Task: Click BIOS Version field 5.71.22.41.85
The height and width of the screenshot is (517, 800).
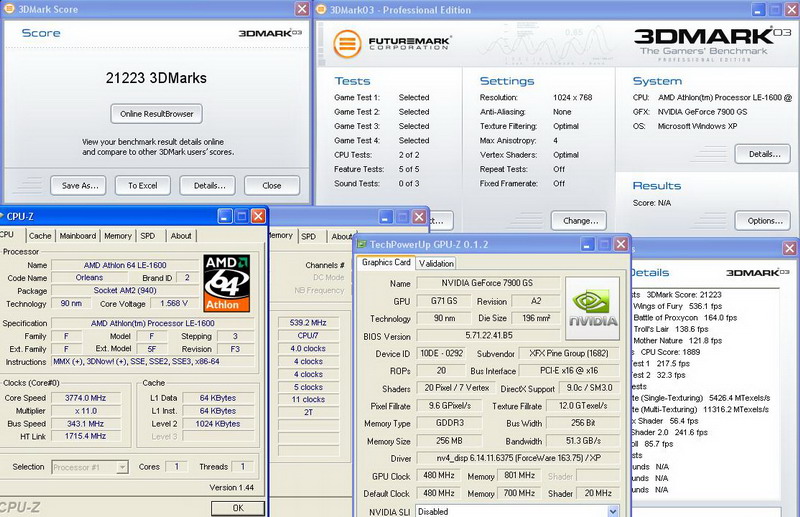Action: [x=488, y=335]
